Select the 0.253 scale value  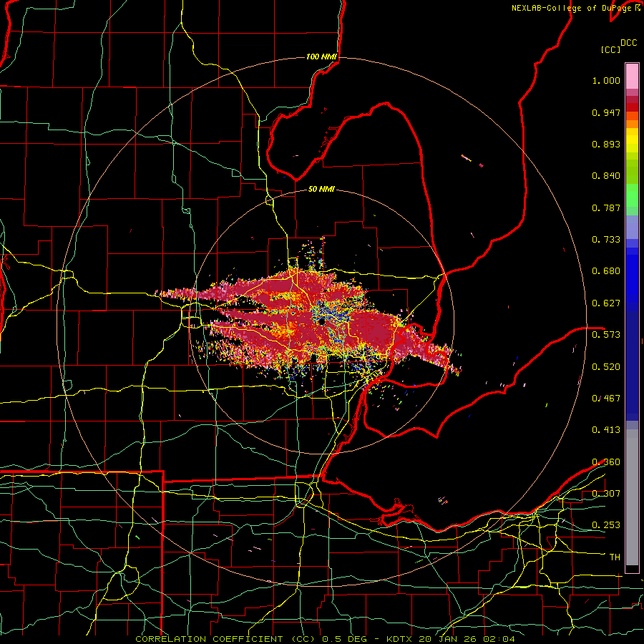[x=606, y=525]
